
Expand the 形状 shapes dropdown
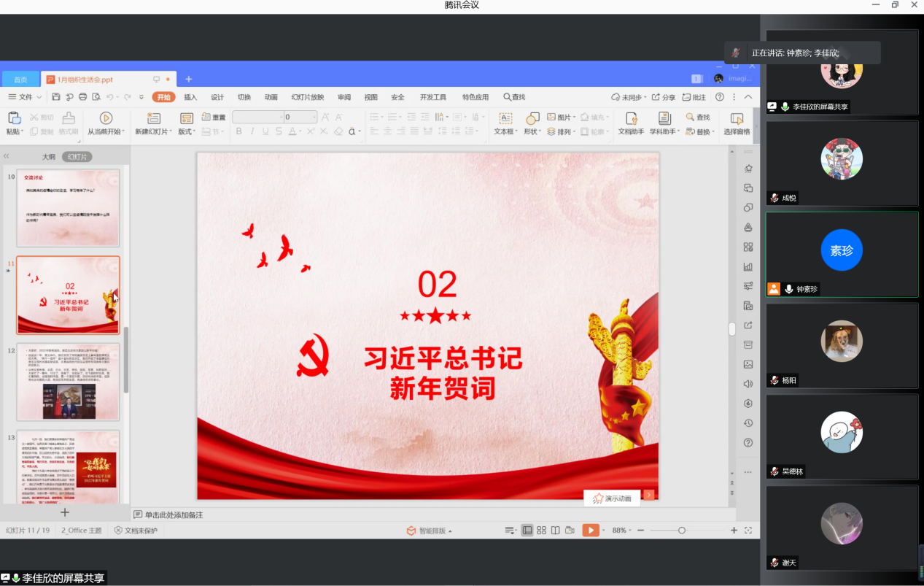click(x=532, y=132)
